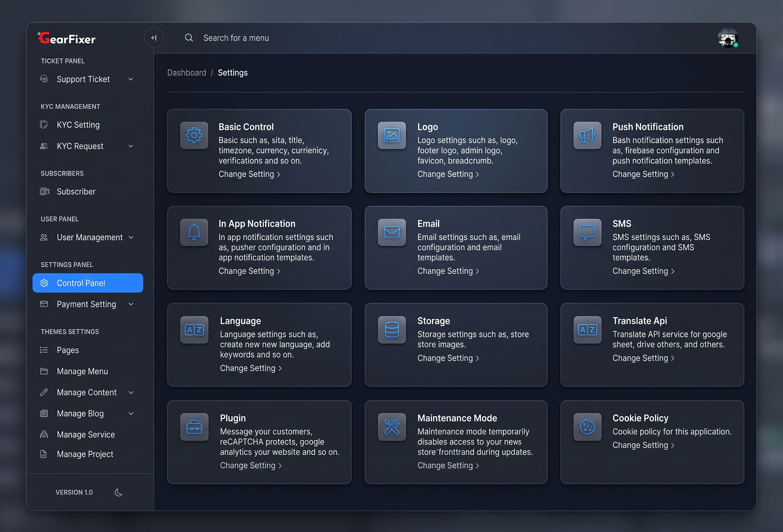The image size is (783, 532).
Task: Click the Email envelope icon
Action: [391, 232]
